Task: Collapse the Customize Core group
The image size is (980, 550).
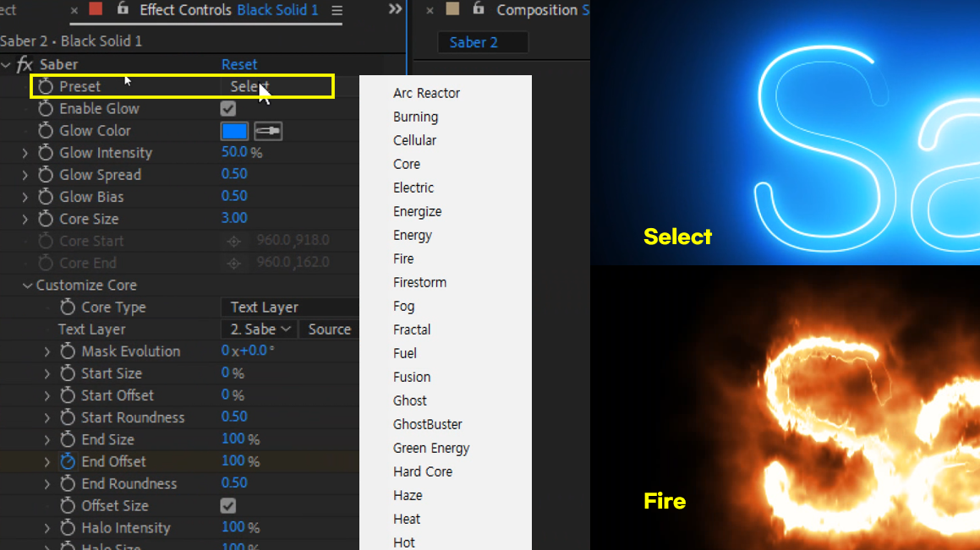Action: pyautogui.click(x=28, y=286)
